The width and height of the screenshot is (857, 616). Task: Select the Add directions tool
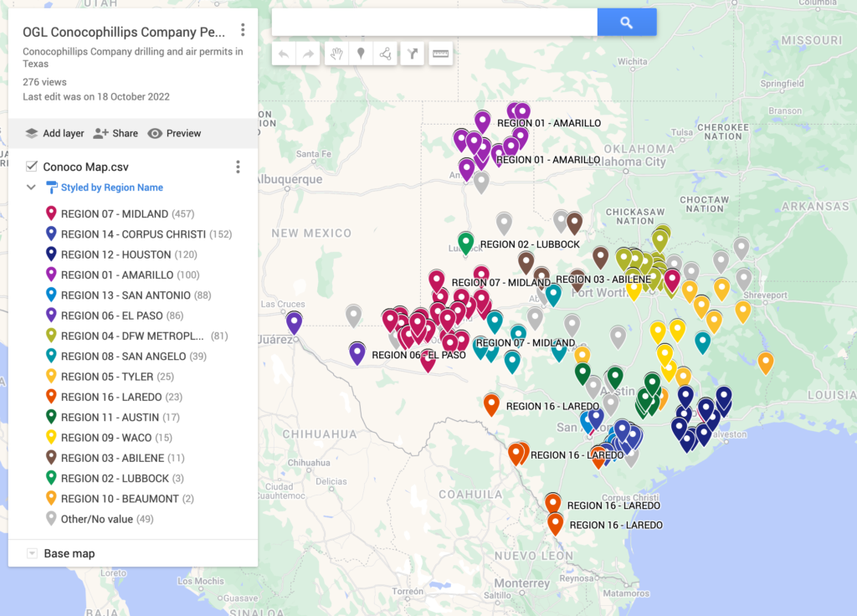click(x=412, y=54)
